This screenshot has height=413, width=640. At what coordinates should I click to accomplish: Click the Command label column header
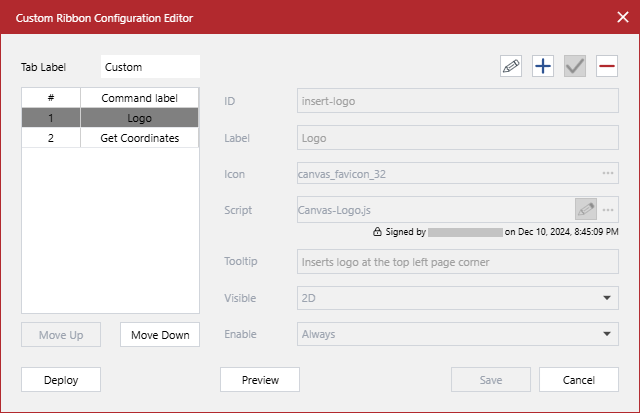139,98
